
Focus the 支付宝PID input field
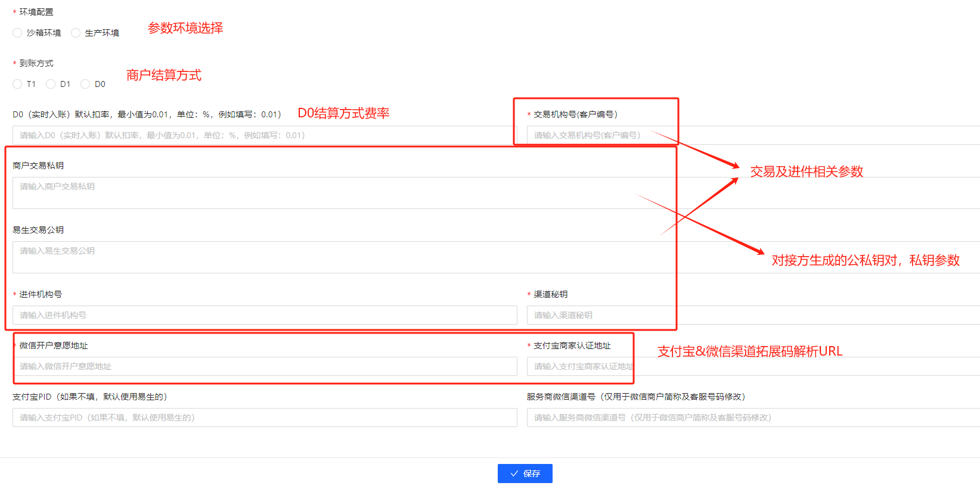tap(264, 418)
